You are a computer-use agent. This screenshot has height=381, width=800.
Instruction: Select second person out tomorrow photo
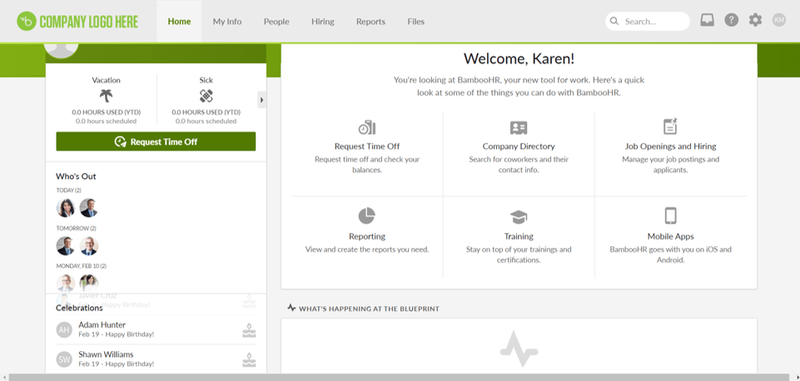(x=89, y=246)
